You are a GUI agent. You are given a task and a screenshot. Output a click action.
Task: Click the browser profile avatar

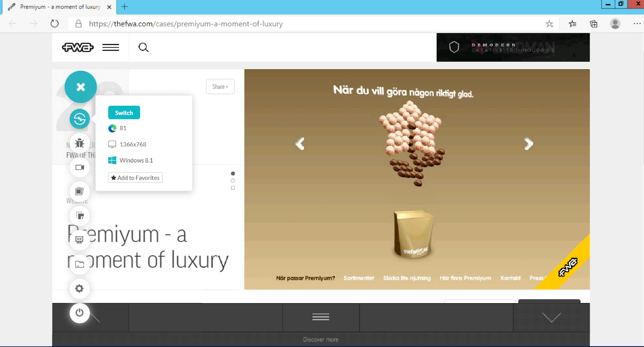point(615,24)
